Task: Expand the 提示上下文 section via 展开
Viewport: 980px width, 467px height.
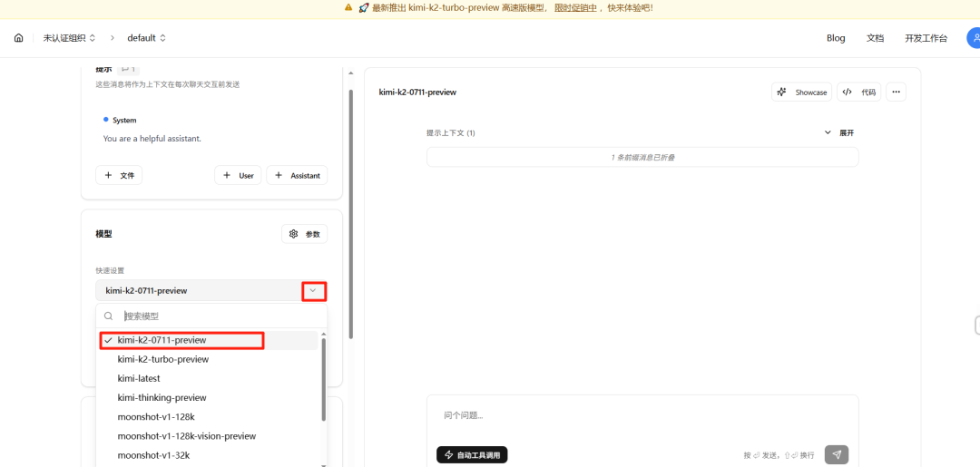Action: tap(838, 133)
